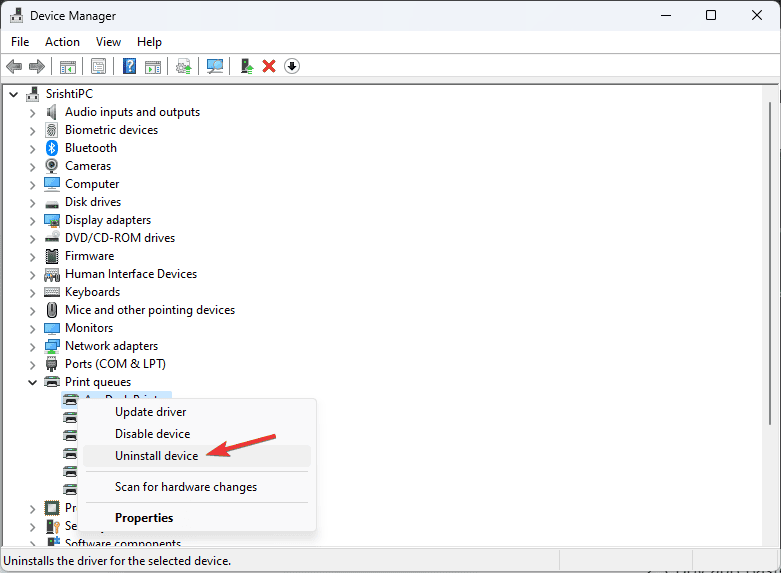Maximize the Device Manager window
This screenshot has width=781, height=573.
click(711, 15)
